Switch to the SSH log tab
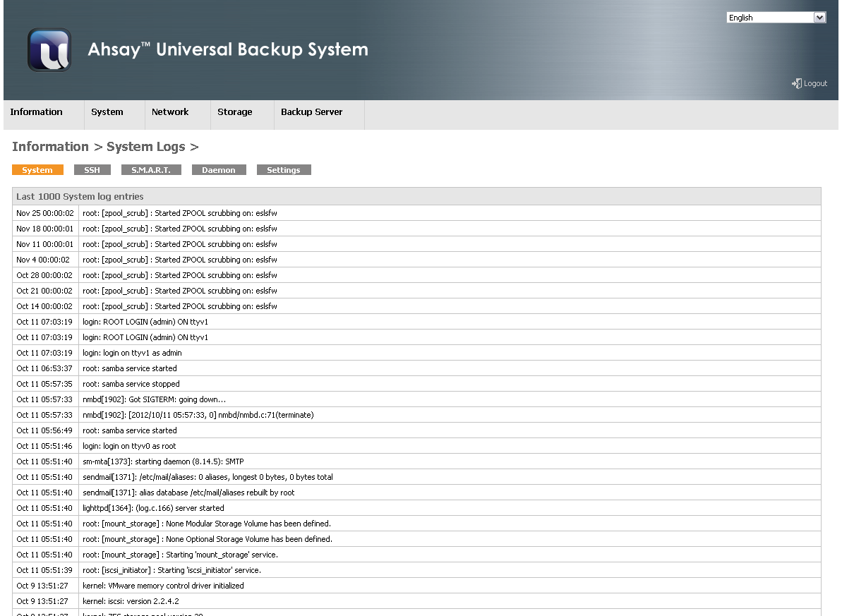 pyautogui.click(x=92, y=170)
